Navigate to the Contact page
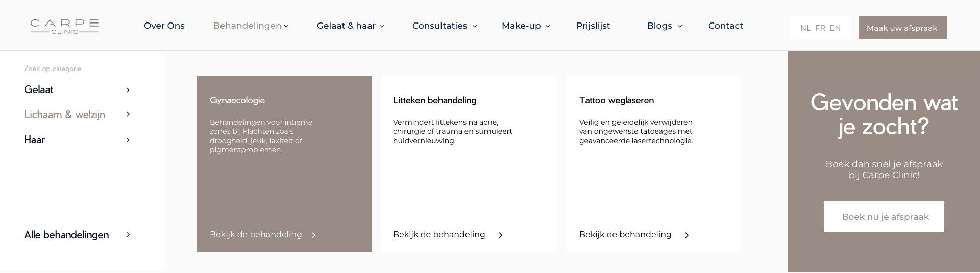Screen dimensions: 980x273 click(725, 26)
